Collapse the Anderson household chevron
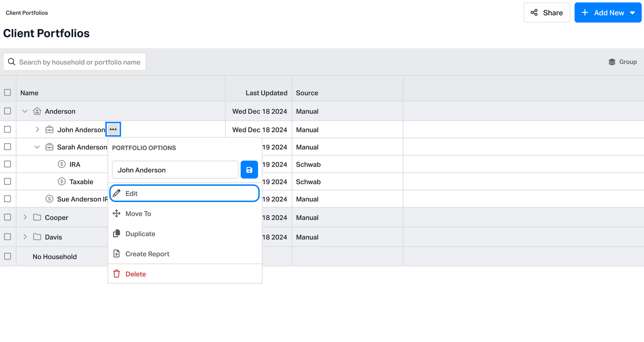The image size is (644, 342). click(x=25, y=111)
